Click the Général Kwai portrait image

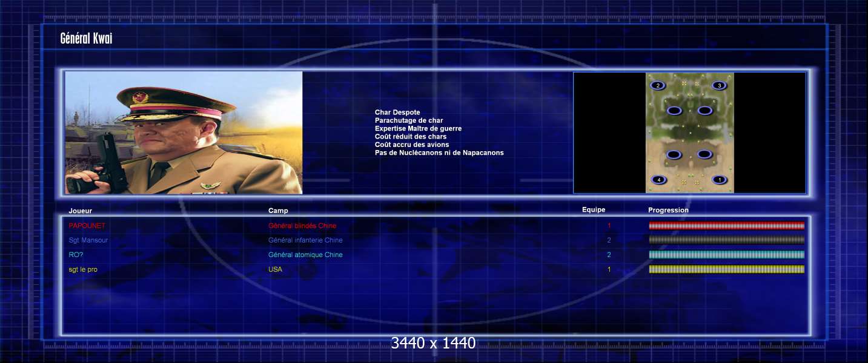pyautogui.click(x=184, y=132)
